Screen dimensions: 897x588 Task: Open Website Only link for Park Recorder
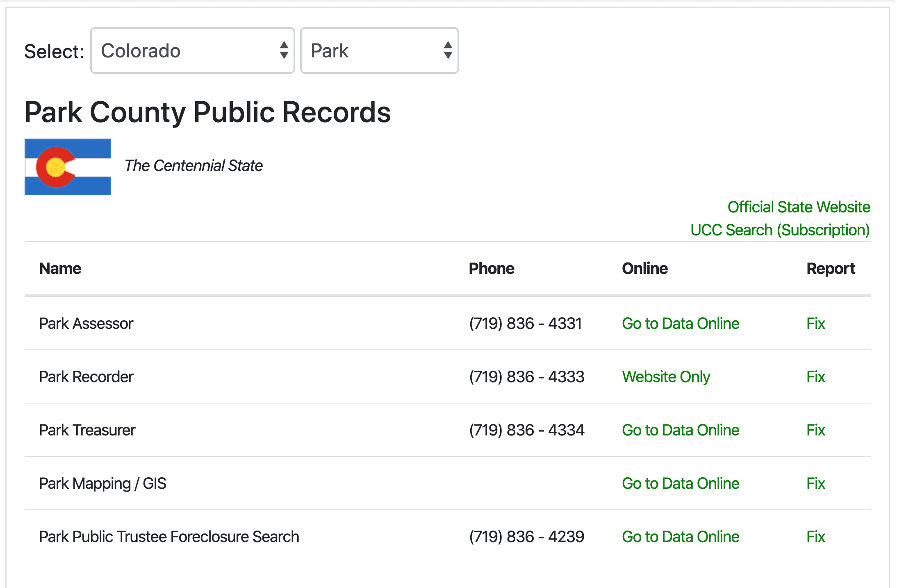pos(666,377)
